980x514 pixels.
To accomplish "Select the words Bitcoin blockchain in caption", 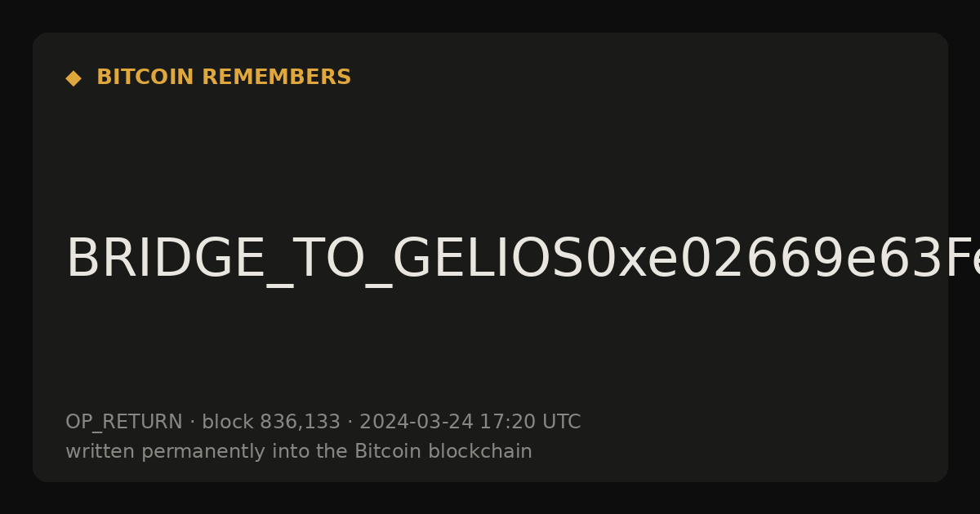I will [x=443, y=451].
